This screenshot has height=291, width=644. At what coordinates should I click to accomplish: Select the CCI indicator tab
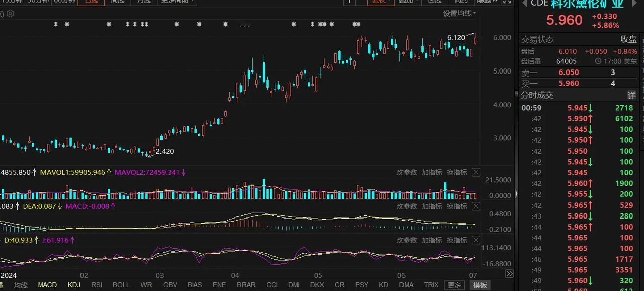pyautogui.click(x=272, y=285)
